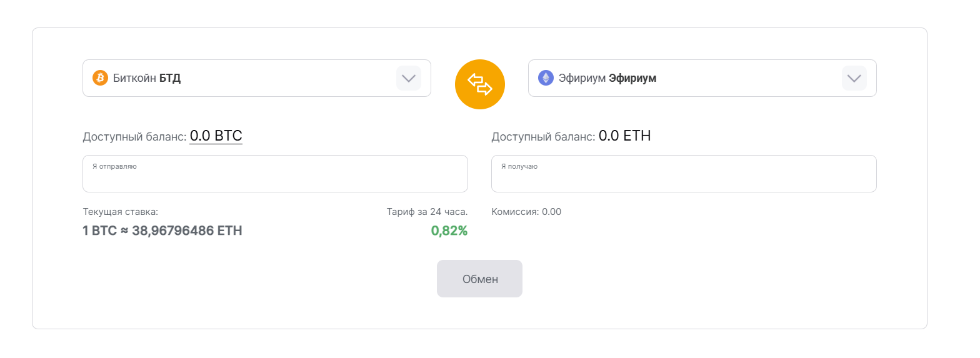Click the Комиссия: 0.00 fee text

tap(526, 212)
